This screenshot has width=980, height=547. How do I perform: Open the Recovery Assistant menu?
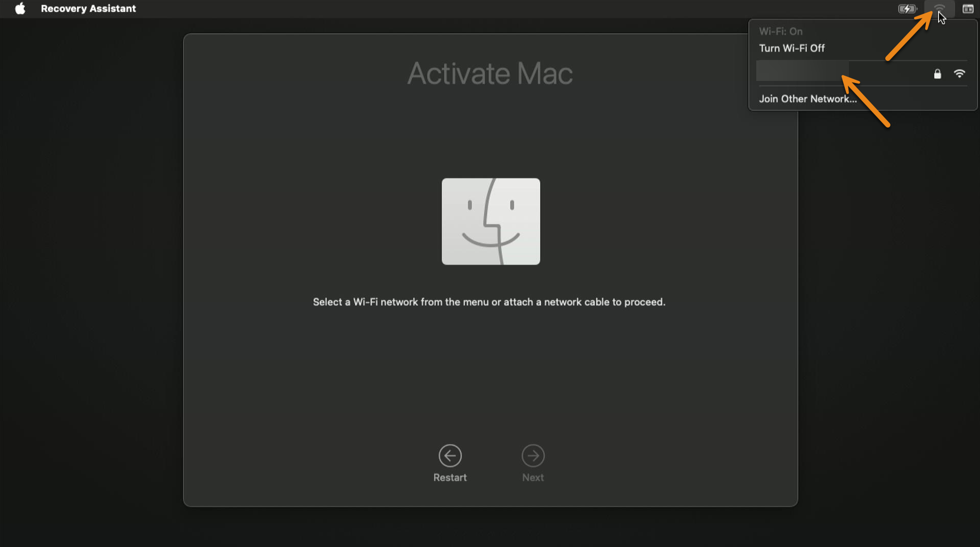[88, 8]
